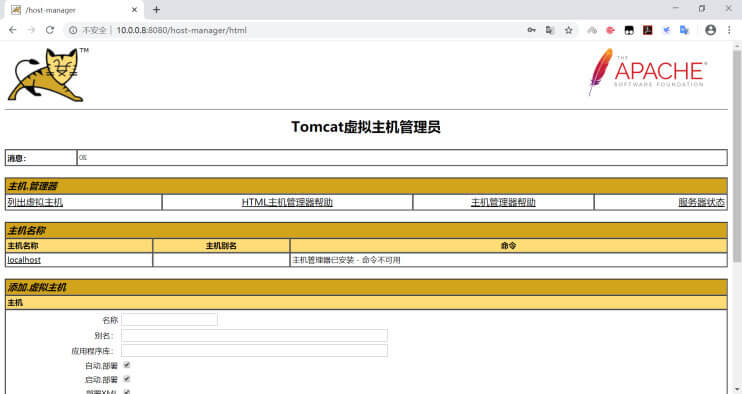Click the Tomcat cat logo
Viewport: 742px width, 394px height.
tap(48, 74)
